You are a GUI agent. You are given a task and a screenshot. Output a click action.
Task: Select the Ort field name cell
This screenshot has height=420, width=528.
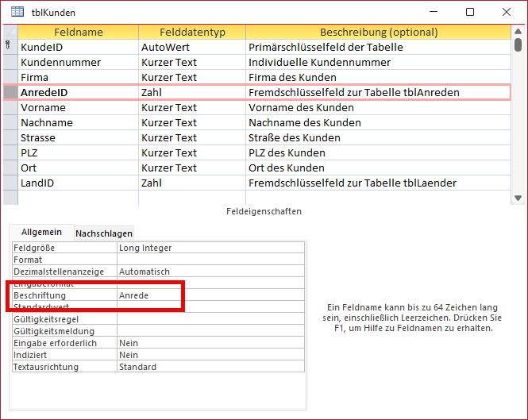(78, 168)
